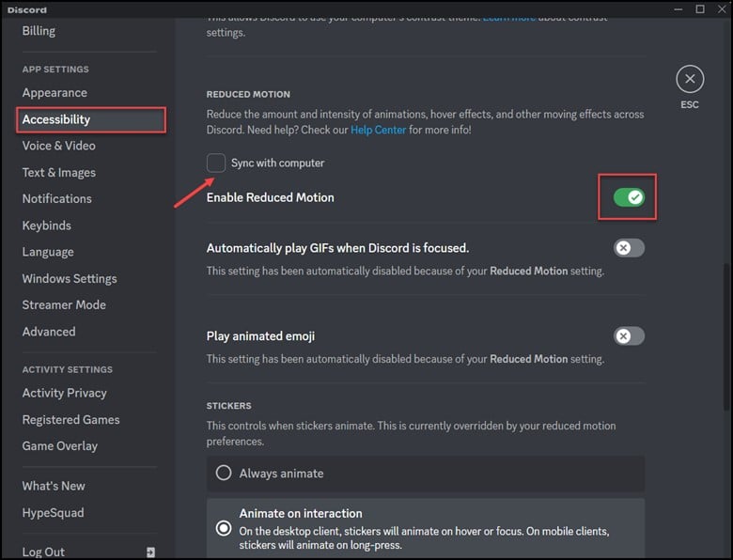Switch to Streamer Mode settings

[x=64, y=304]
